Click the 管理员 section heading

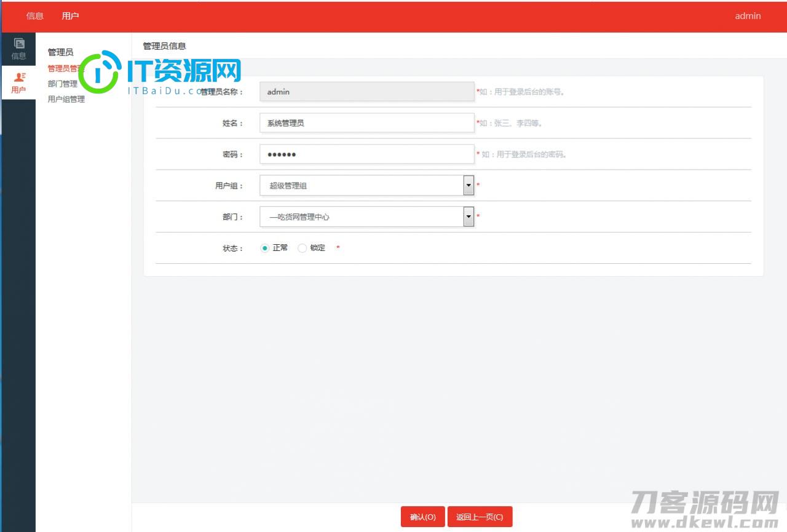coord(60,52)
